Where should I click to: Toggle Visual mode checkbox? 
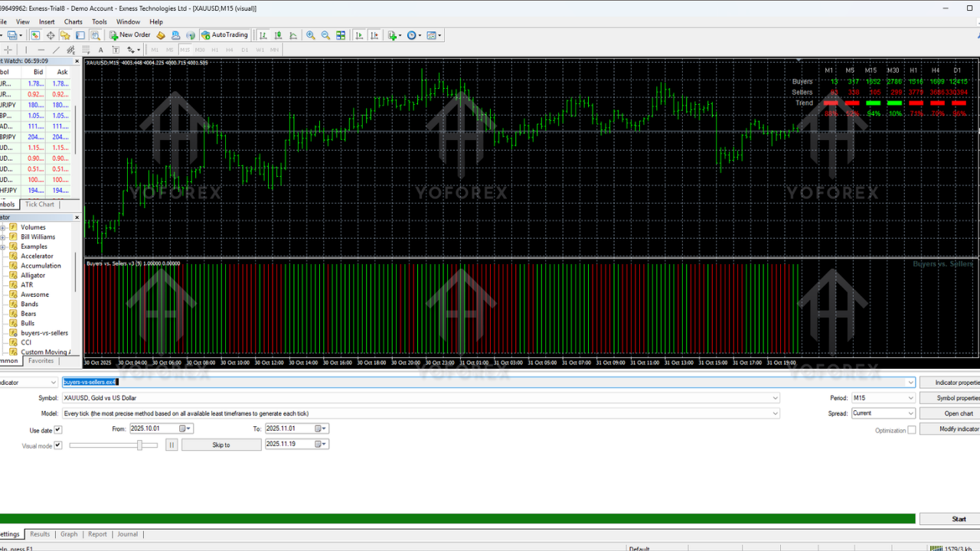click(57, 445)
